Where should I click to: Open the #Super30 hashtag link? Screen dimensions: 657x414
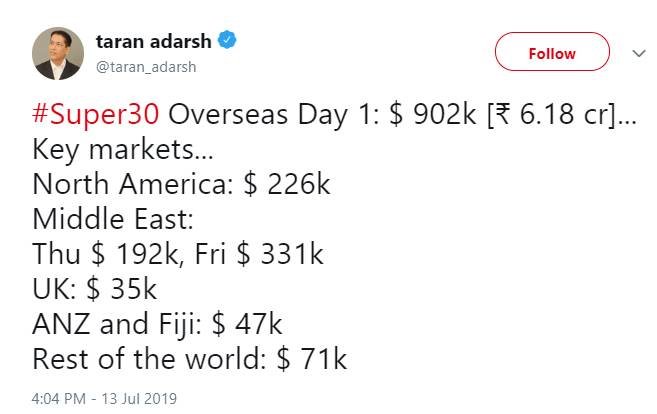96,114
